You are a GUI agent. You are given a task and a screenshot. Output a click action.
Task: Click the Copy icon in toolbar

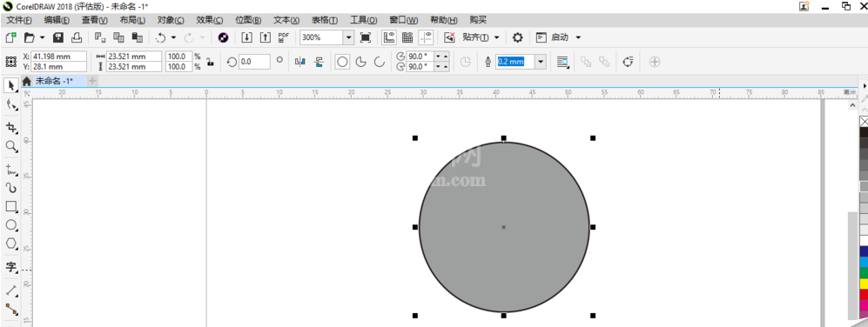coord(118,37)
